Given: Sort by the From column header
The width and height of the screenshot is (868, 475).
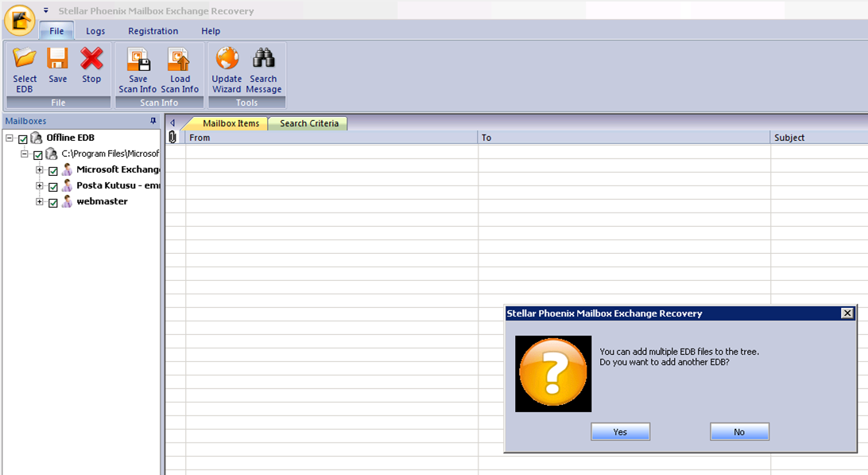Looking at the screenshot, I should click(331, 138).
